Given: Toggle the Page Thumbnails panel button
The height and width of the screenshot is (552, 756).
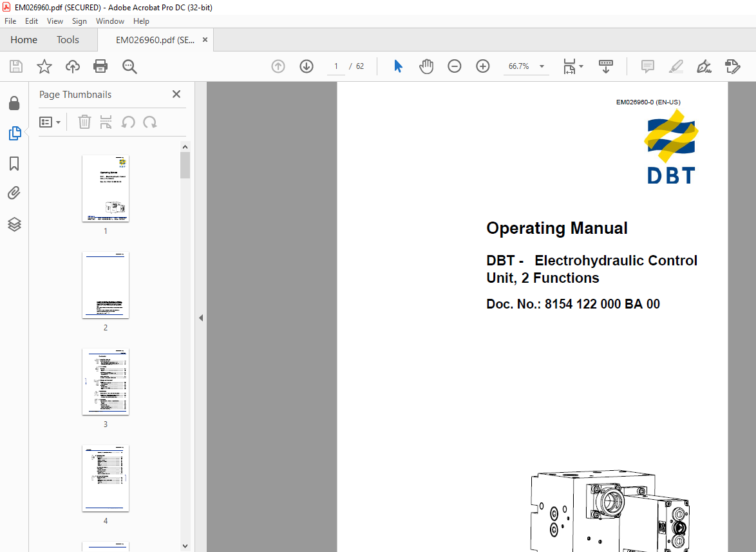Looking at the screenshot, I should point(14,133).
